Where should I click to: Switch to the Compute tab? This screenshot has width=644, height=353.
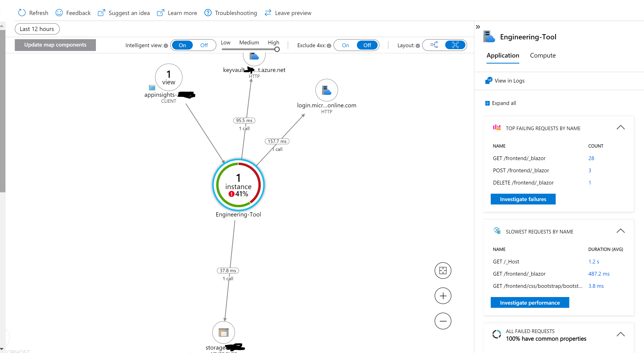coord(542,55)
